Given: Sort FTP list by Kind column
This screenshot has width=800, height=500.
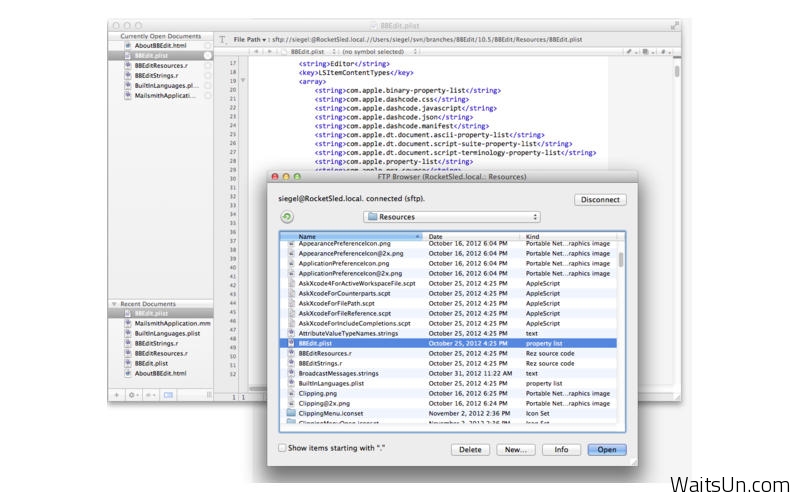Looking at the screenshot, I should [568, 236].
